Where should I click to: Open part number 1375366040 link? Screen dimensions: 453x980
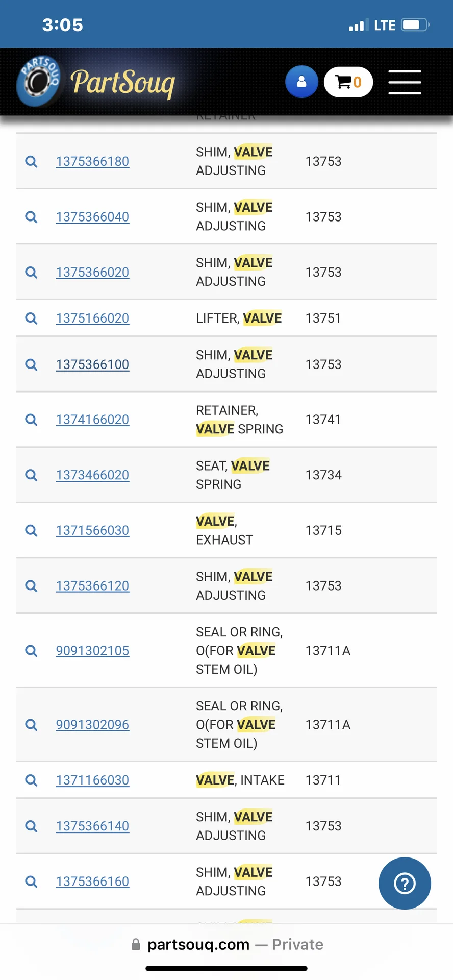[92, 217]
